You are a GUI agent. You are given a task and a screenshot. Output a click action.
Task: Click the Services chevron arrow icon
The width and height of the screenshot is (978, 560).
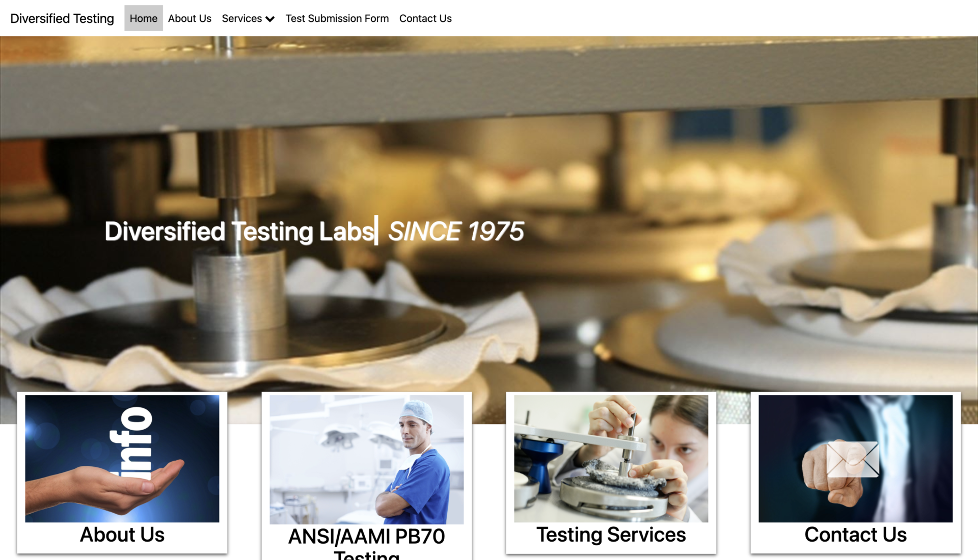click(x=270, y=19)
